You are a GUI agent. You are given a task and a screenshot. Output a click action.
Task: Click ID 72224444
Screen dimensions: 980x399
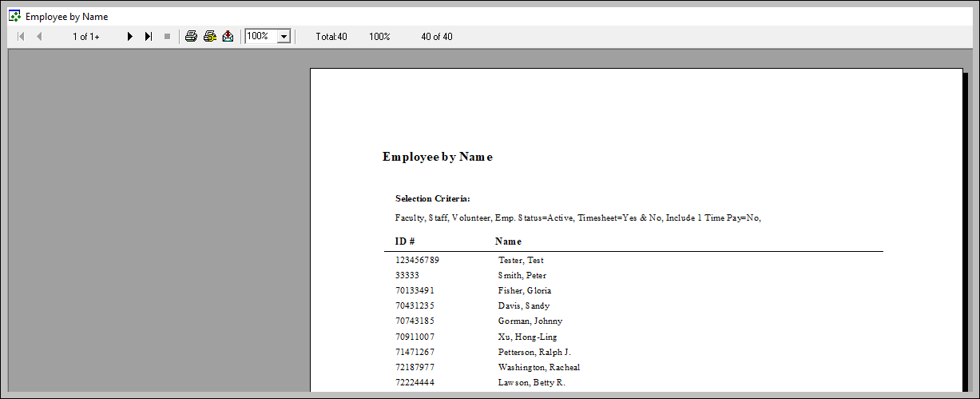click(415, 382)
